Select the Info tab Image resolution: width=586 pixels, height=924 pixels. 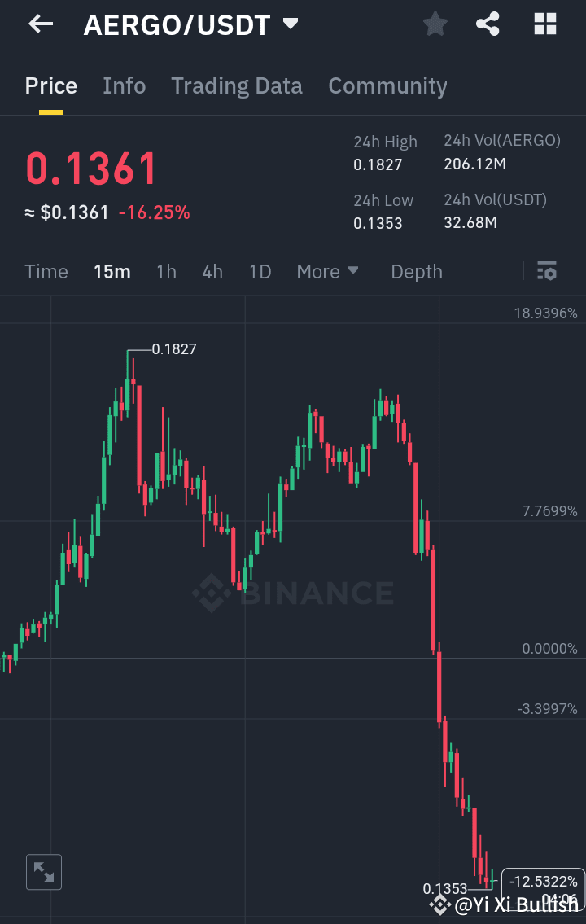point(124,85)
